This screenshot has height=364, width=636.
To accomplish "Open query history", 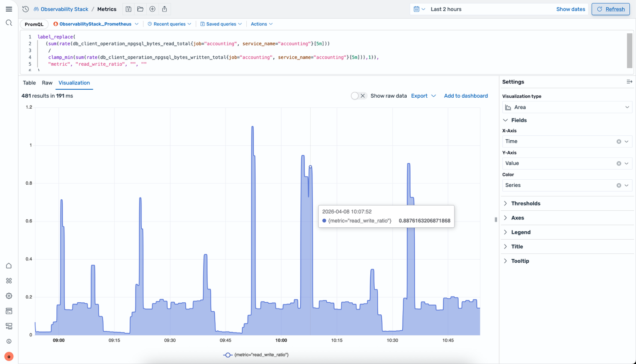I will [x=25, y=9].
